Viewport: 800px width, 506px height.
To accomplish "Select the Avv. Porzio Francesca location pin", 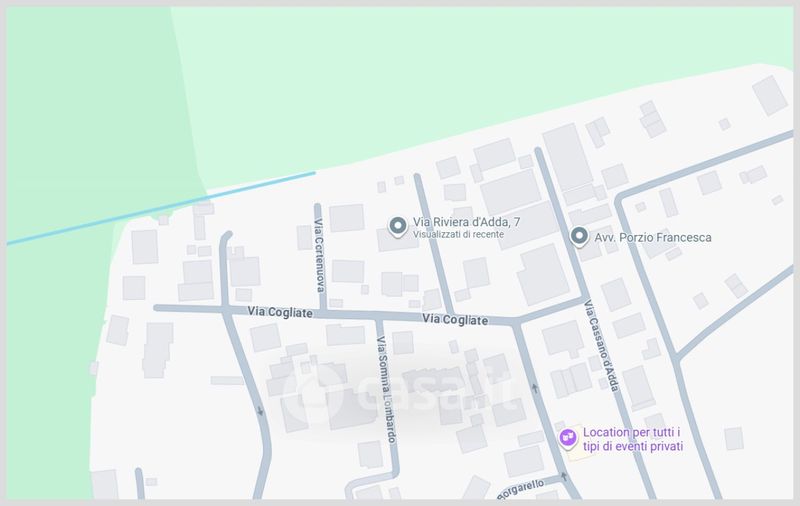I will pyautogui.click(x=578, y=237).
